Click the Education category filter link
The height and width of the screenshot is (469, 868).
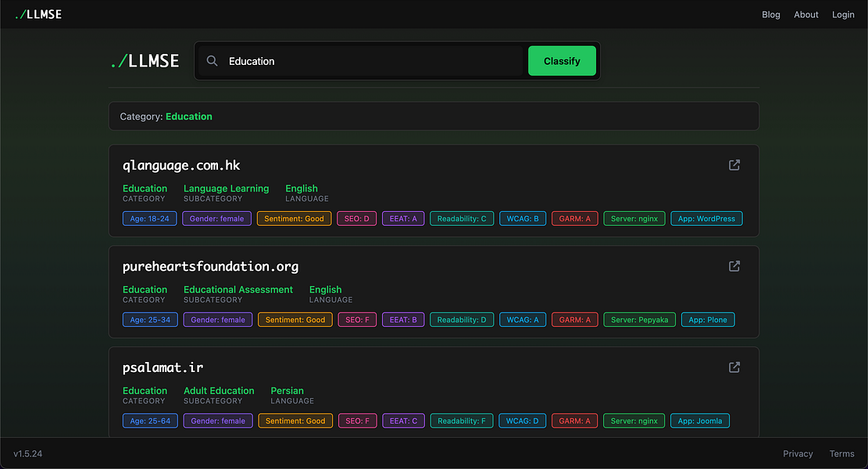click(x=189, y=116)
